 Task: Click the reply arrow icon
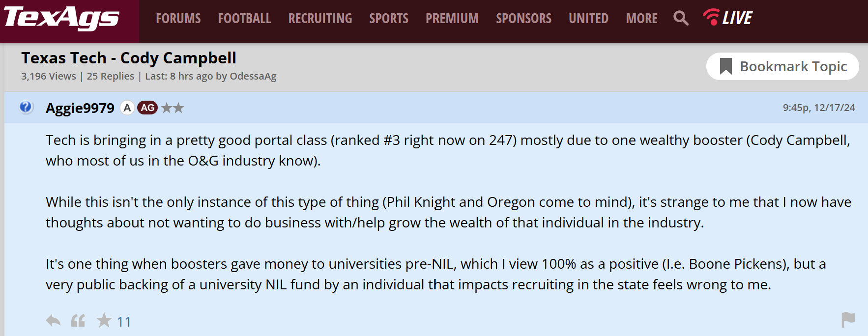[x=53, y=321]
